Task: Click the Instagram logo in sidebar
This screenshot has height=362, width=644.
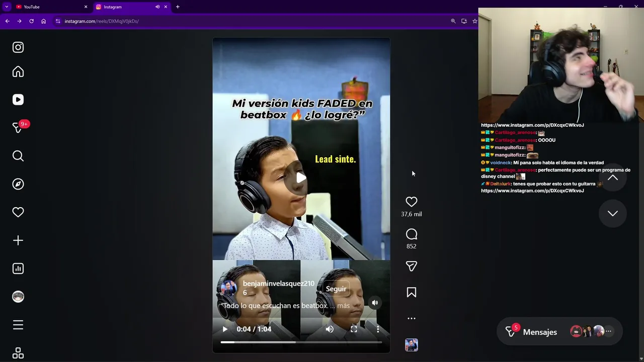Action: pos(18,47)
